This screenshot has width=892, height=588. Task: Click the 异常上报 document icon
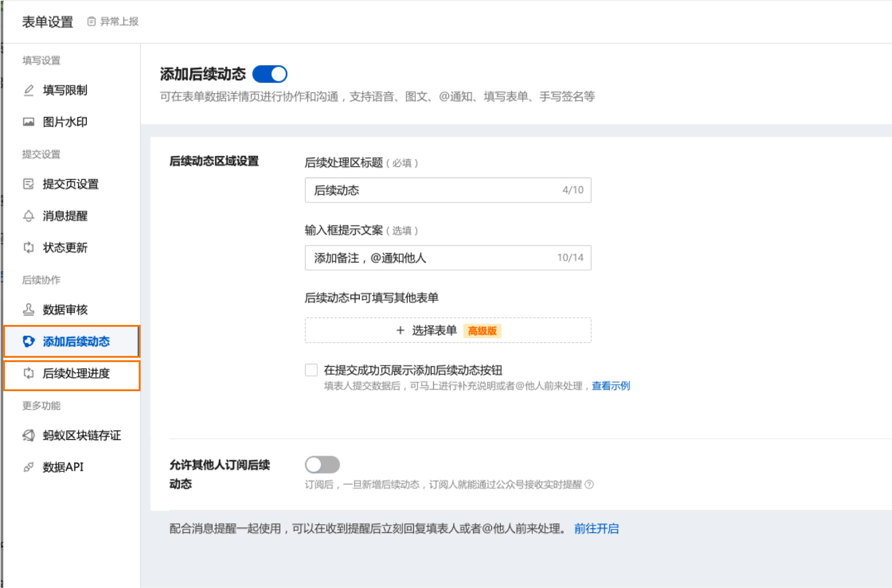pos(91,21)
